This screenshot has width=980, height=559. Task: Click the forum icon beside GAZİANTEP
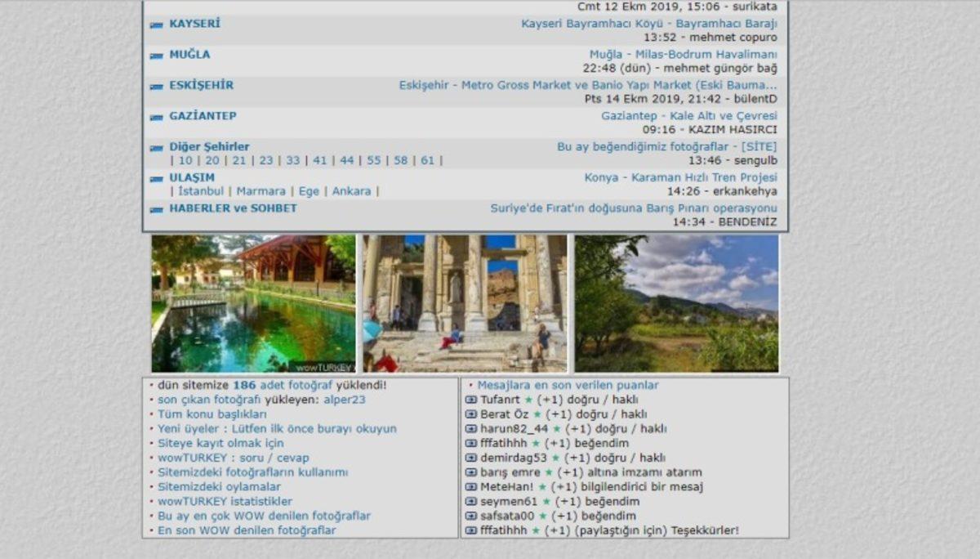(x=157, y=116)
